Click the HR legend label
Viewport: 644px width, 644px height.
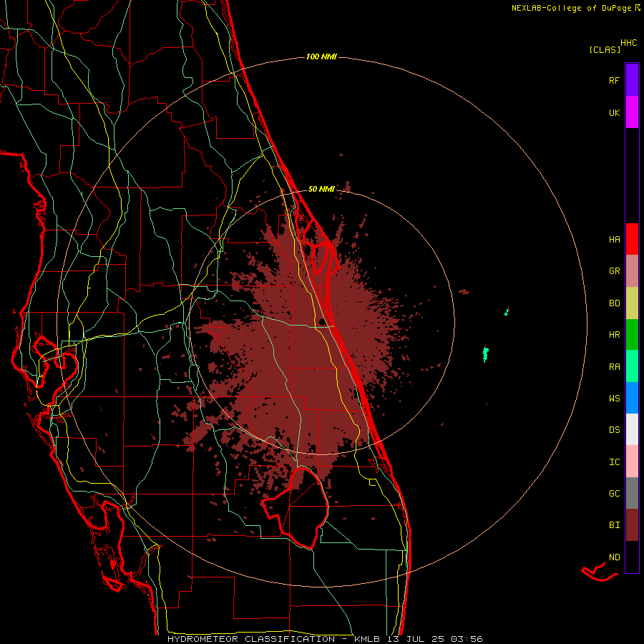pyautogui.click(x=614, y=335)
